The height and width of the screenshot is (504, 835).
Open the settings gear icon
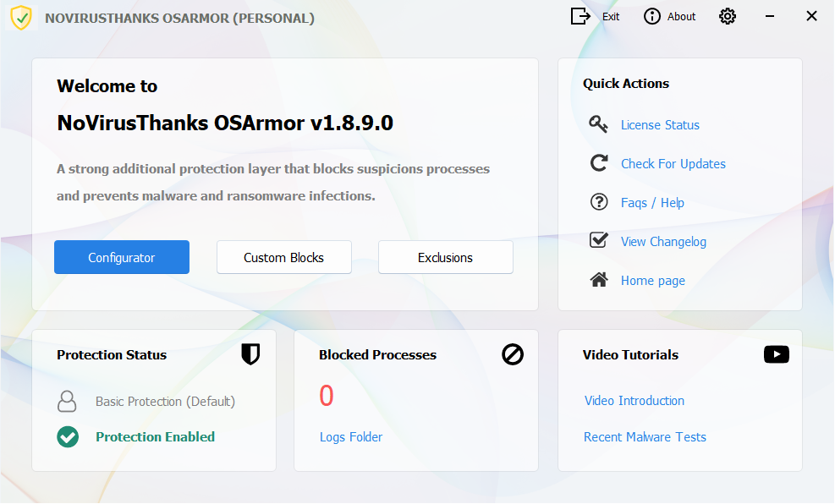728,17
